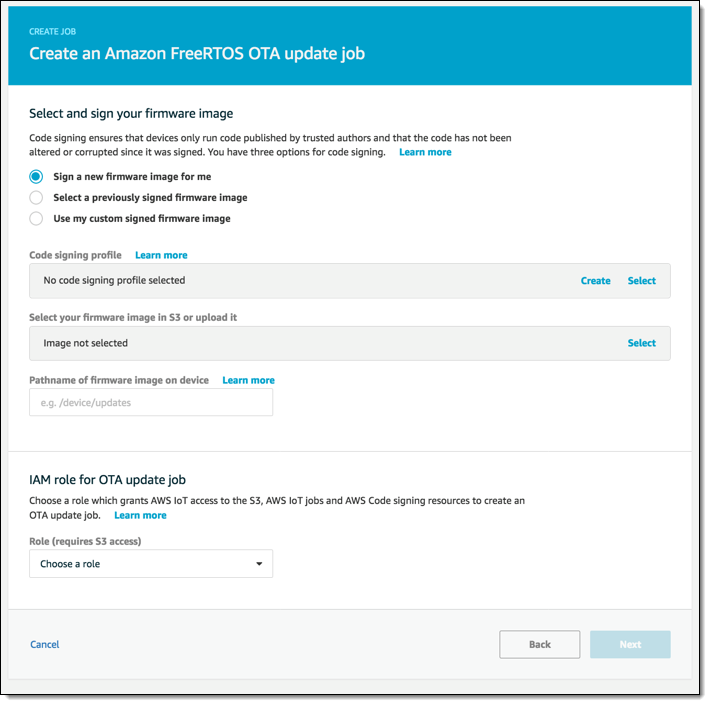710x705 pixels.
Task: Pick "Use my custom signed firmware image"
Action: coord(37,218)
